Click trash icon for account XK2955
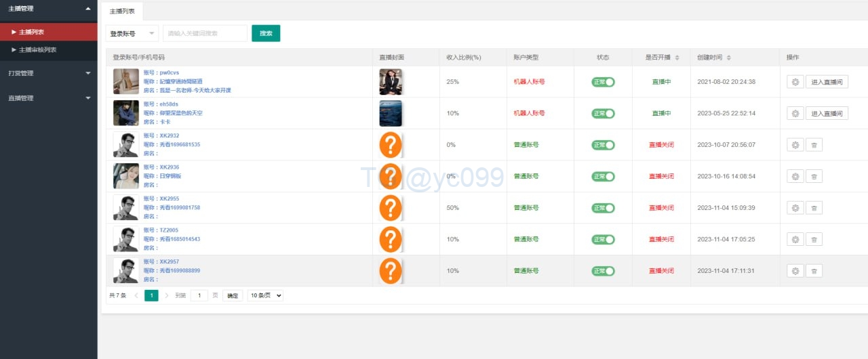The width and height of the screenshot is (868, 359). pyautogui.click(x=814, y=208)
